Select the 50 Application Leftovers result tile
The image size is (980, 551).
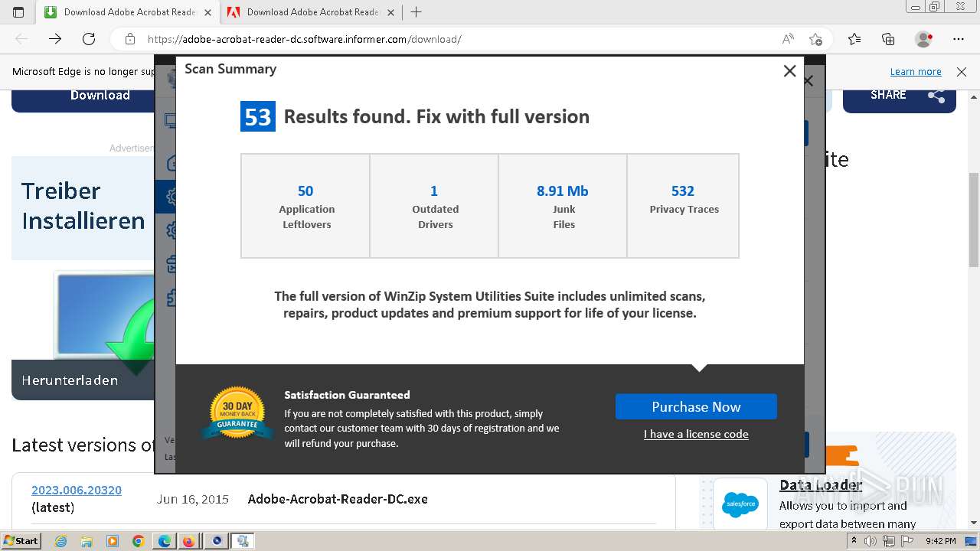305,206
